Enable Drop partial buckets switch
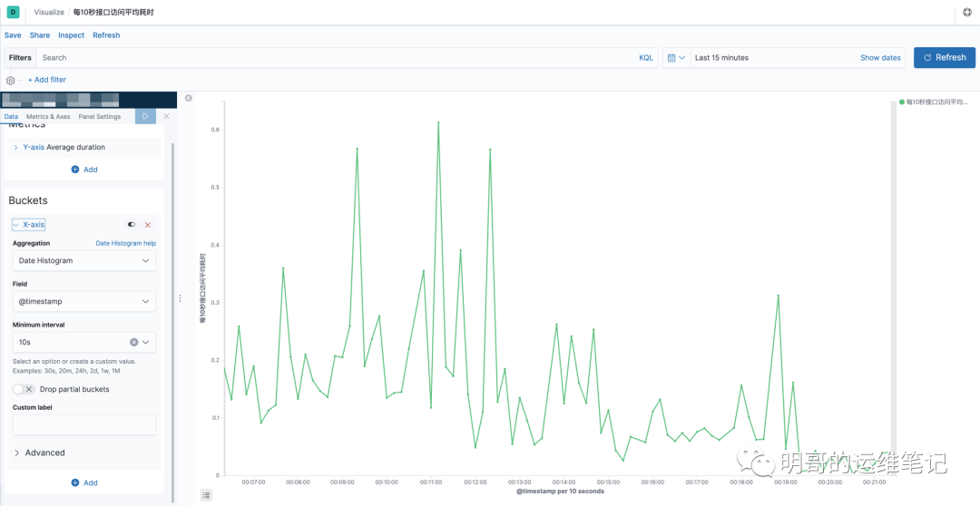 (x=24, y=389)
